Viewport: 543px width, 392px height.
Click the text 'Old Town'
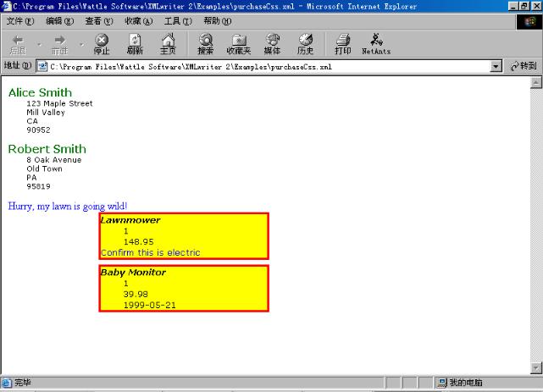pyautogui.click(x=44, y=168)
